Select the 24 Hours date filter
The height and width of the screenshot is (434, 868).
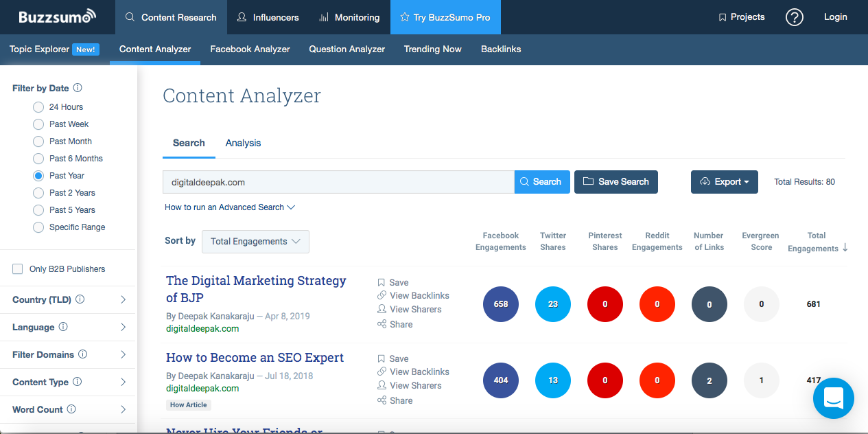[x=38, y=107]
